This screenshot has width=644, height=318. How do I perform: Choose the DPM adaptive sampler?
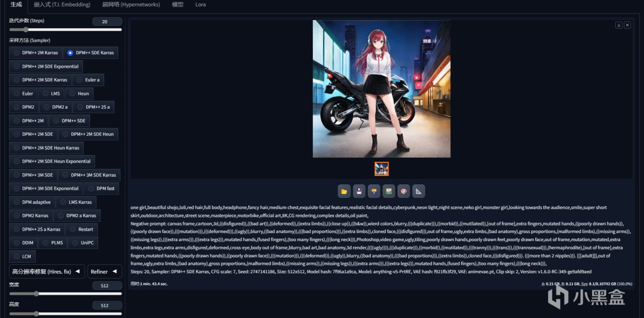pos(32,202)
